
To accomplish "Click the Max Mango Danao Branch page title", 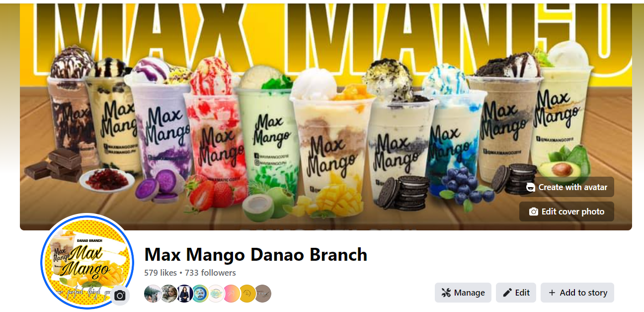I will pyautogui.click(x=256, y=255).
